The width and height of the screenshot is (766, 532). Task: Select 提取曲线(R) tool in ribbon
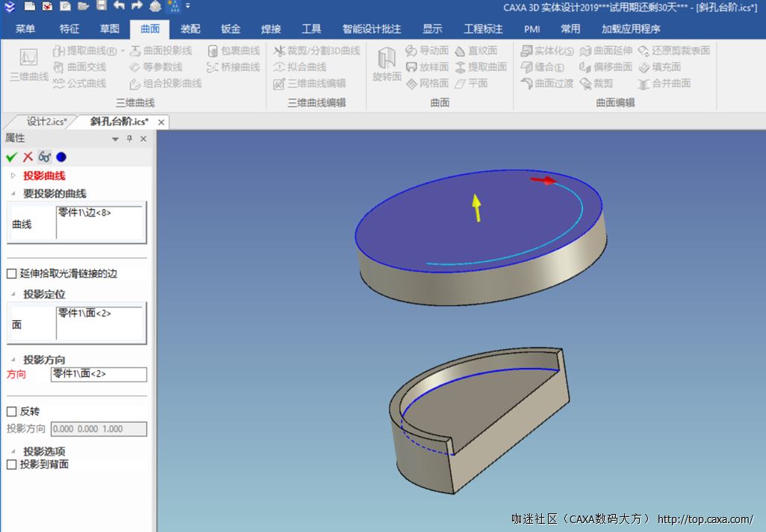pyautogui.click(x=84, y=51)
